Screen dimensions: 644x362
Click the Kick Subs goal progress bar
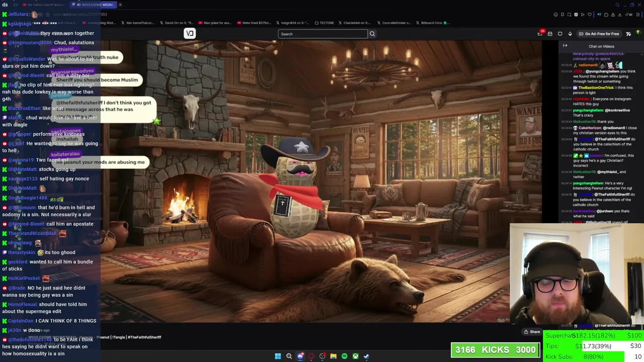click(594, 356)
